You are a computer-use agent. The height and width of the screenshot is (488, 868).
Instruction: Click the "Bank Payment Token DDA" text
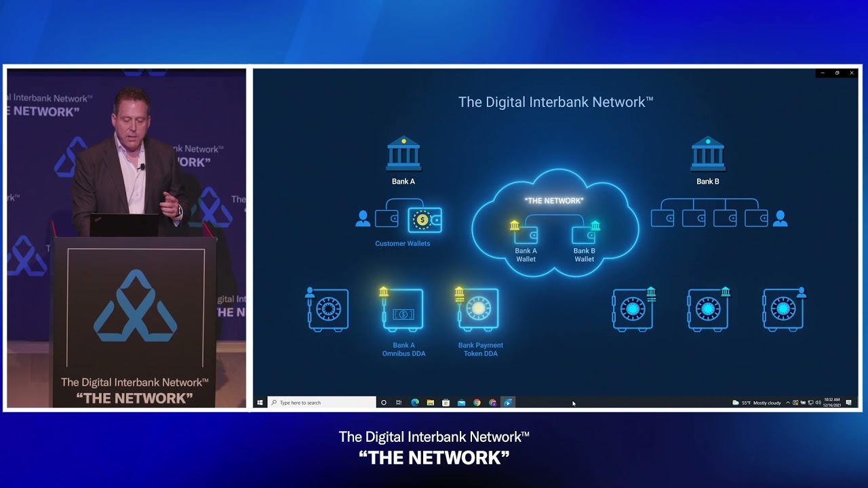[481, 349]
